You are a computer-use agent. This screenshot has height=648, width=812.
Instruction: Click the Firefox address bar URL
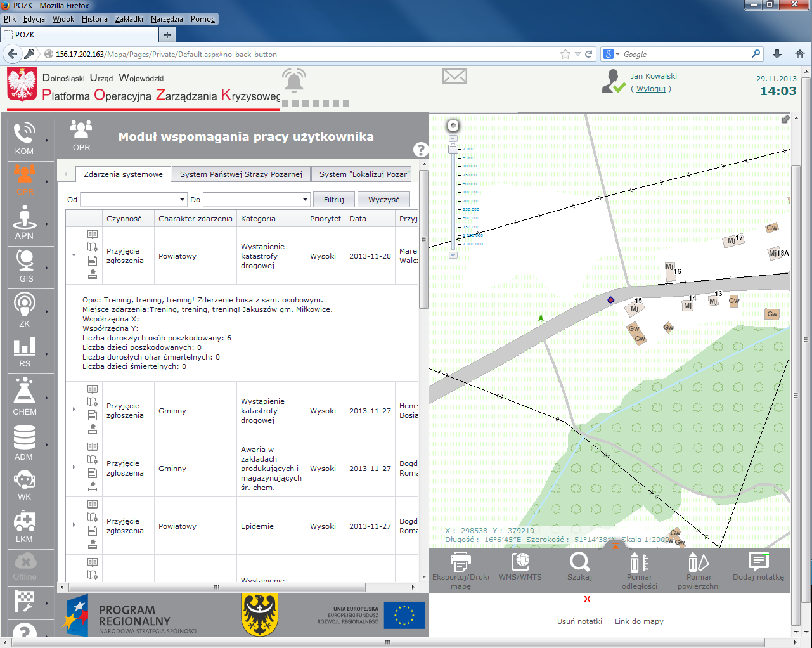(166, 55)
